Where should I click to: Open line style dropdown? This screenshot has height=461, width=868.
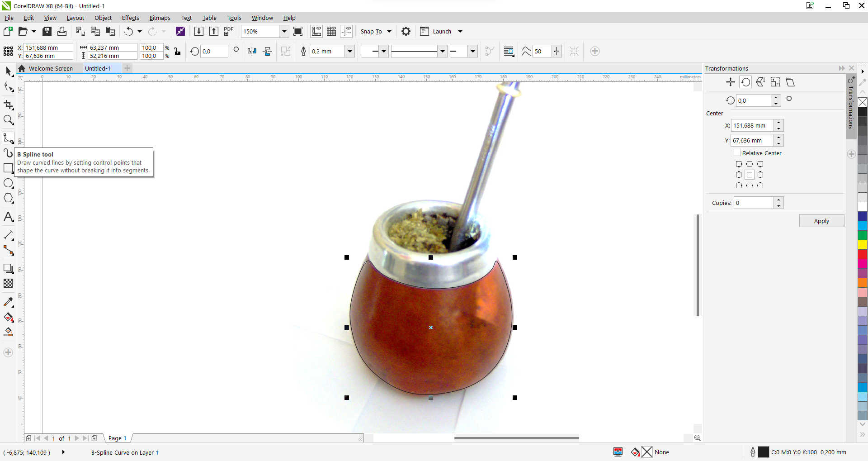point(442,51)
